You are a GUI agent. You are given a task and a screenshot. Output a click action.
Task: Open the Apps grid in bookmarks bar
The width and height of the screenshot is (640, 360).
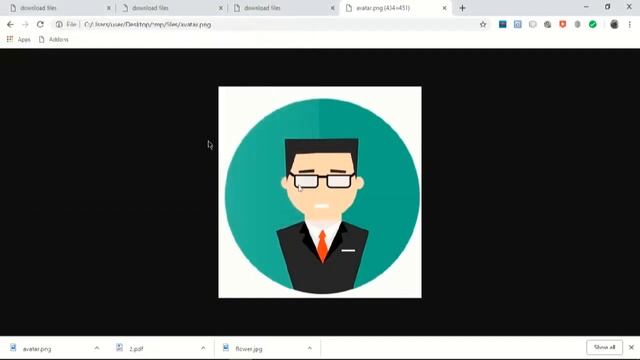(x=18, y=39)
